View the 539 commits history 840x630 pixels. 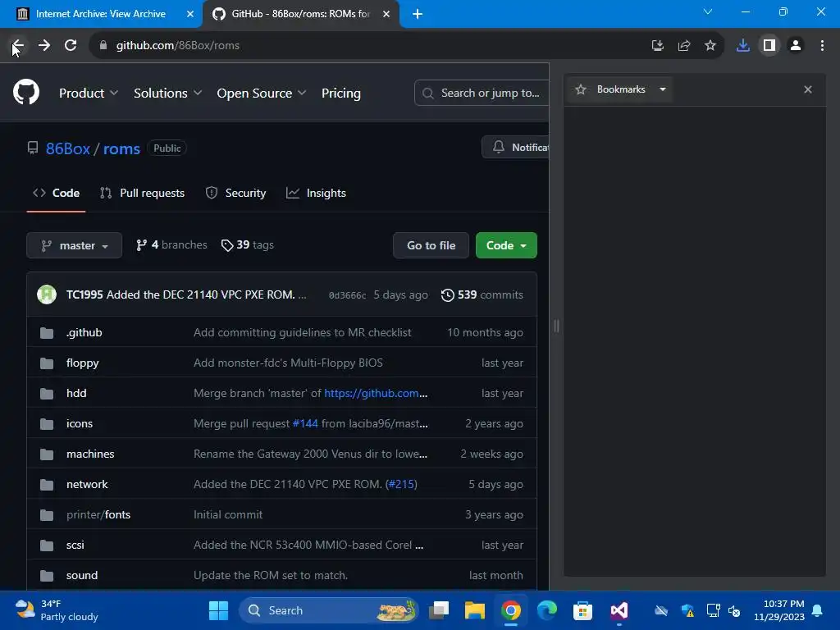[x=482, y=294]
